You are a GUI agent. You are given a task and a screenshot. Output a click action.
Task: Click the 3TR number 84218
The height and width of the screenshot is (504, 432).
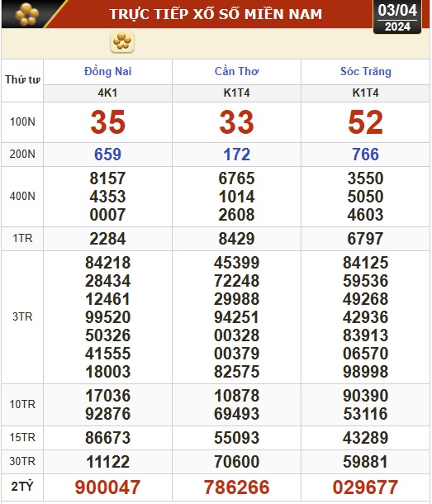click(x=108, y=263)
